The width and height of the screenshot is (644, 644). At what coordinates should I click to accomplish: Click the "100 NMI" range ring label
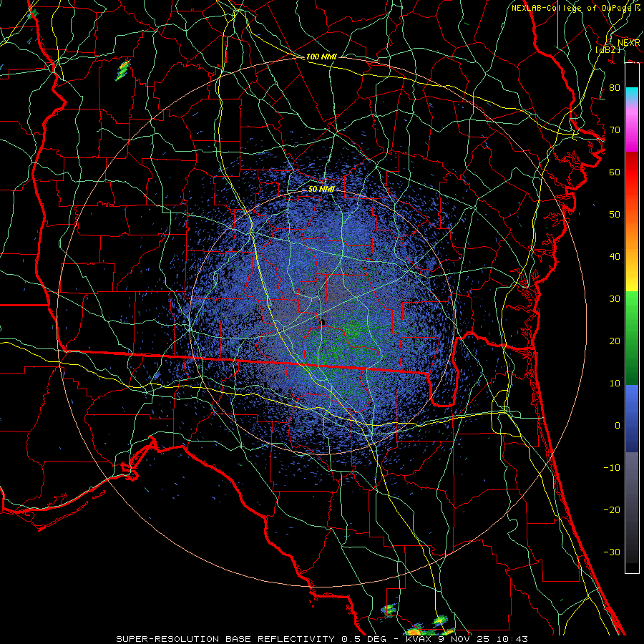pyautogui.click(x=321, y=57)
